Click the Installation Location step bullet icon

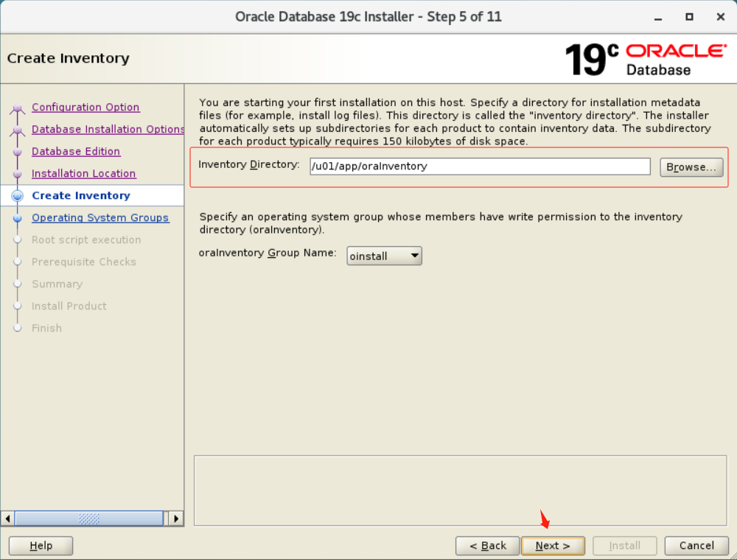pos(18,174)
